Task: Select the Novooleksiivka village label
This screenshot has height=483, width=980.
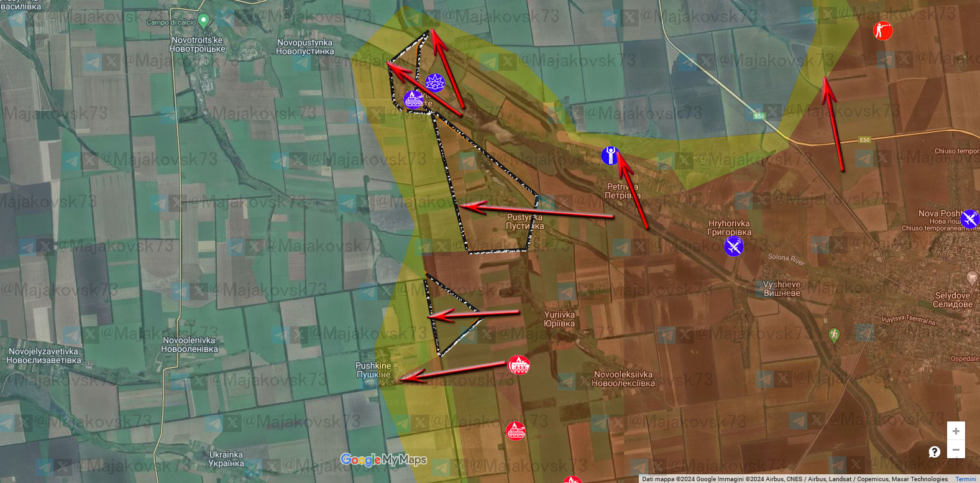Action: click(x=623, y=379)
